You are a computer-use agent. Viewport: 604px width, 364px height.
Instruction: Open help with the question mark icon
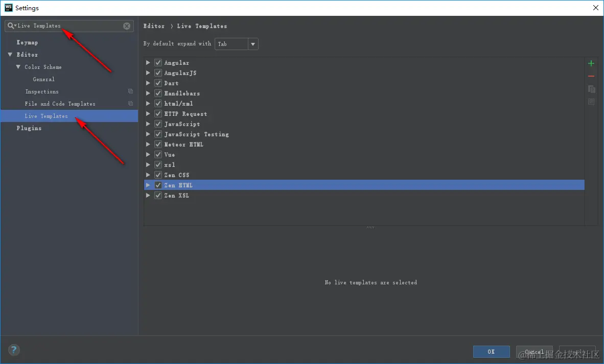click(x=14, y=350)
